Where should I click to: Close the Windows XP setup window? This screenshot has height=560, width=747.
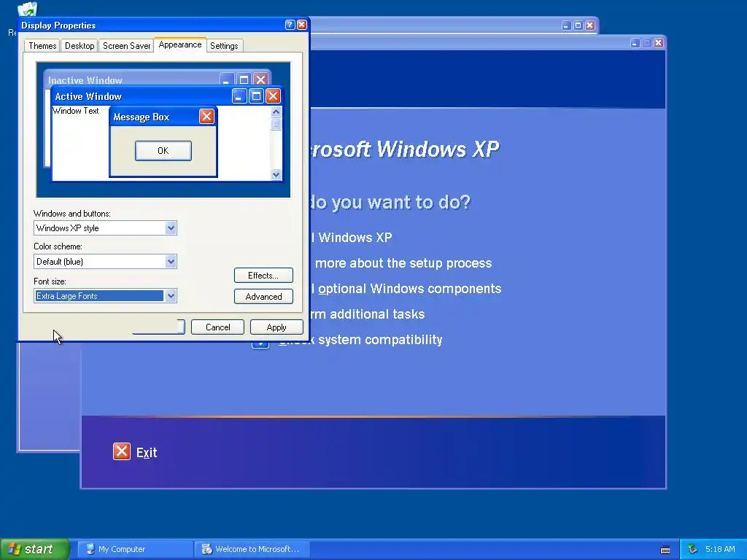coord(659,43)
